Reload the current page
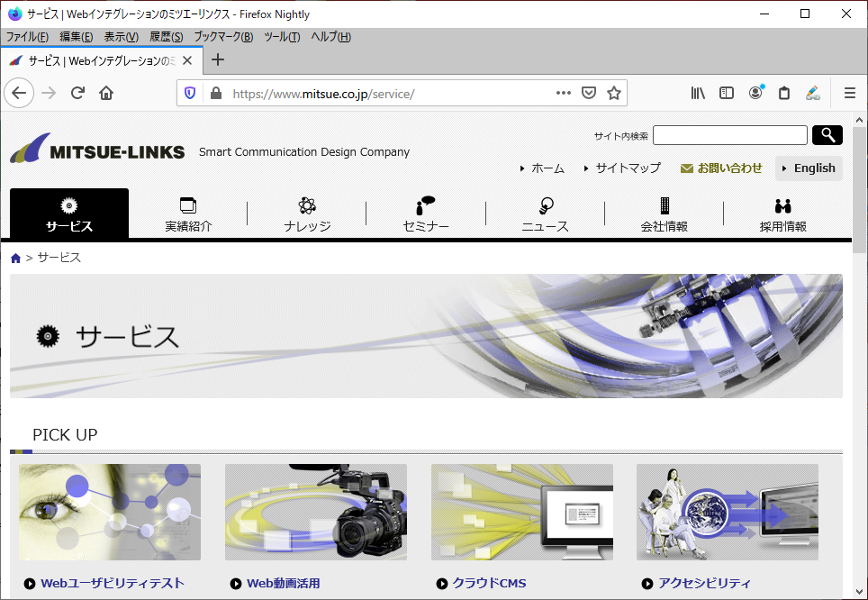Viewport: 868px width, 600px height. click(x=77, y=93)
